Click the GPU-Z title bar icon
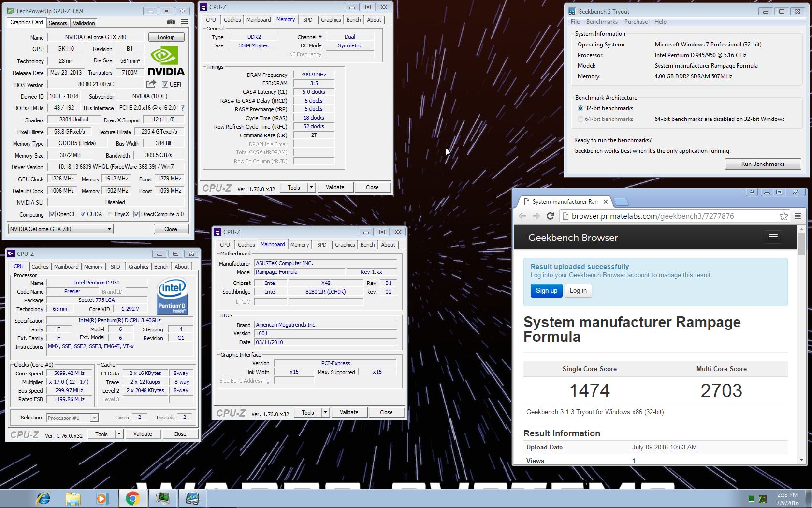 pyautogui.click(x=11, y=11)
